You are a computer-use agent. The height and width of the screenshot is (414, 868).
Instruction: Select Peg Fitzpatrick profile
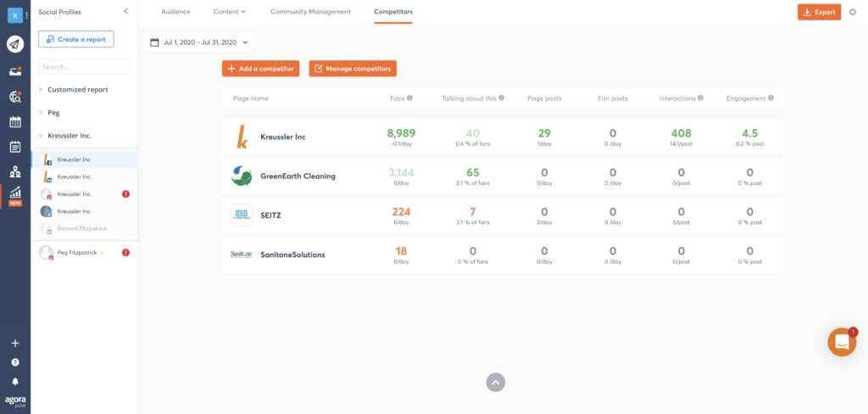(x=84, y=253)
